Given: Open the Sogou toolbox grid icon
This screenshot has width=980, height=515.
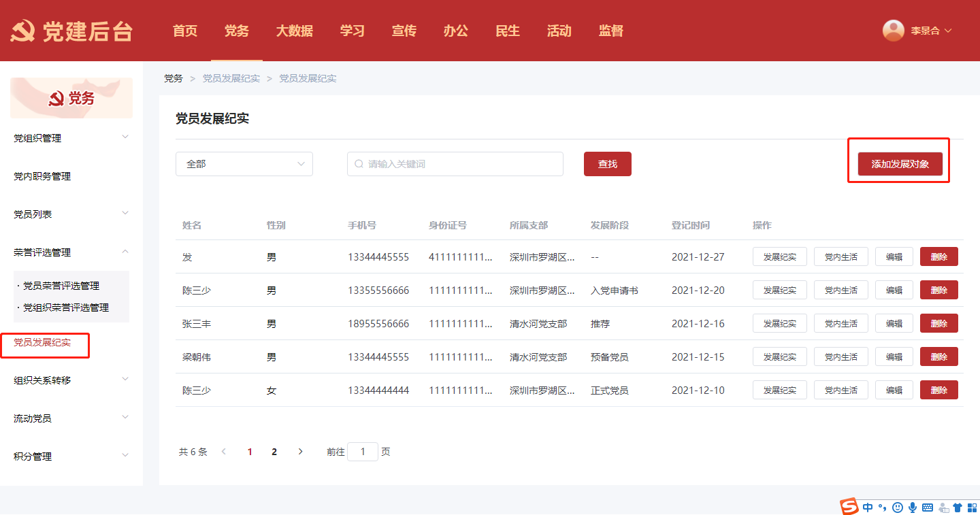Looking at the screenshot, I should [972, 508].
